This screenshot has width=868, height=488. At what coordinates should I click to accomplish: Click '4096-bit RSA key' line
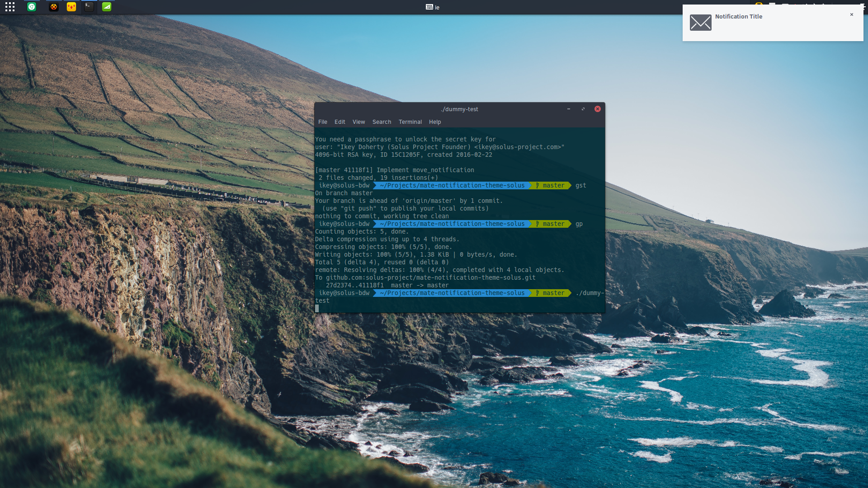[x=404, y=155]
